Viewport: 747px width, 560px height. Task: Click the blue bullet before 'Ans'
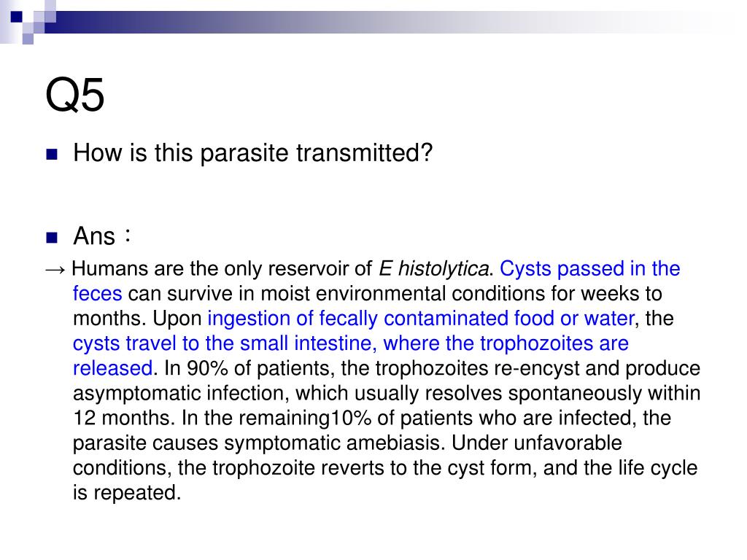[x=52, y=237]
